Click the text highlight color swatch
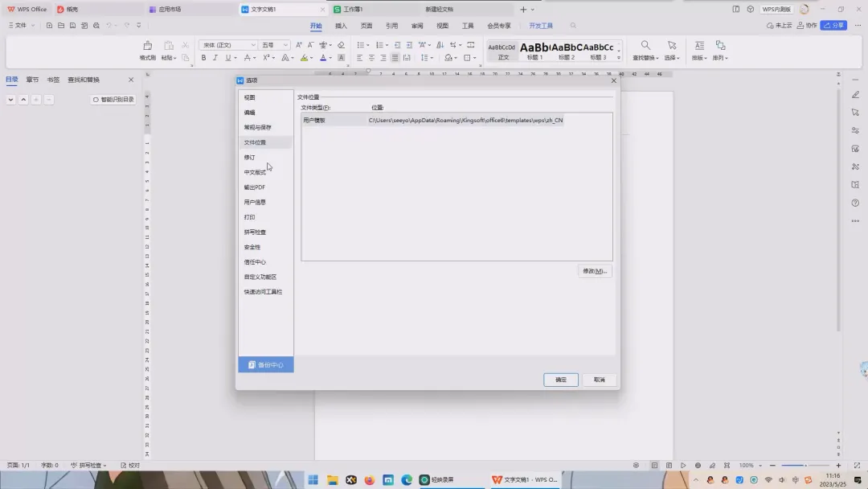 (x=304, y=58)
